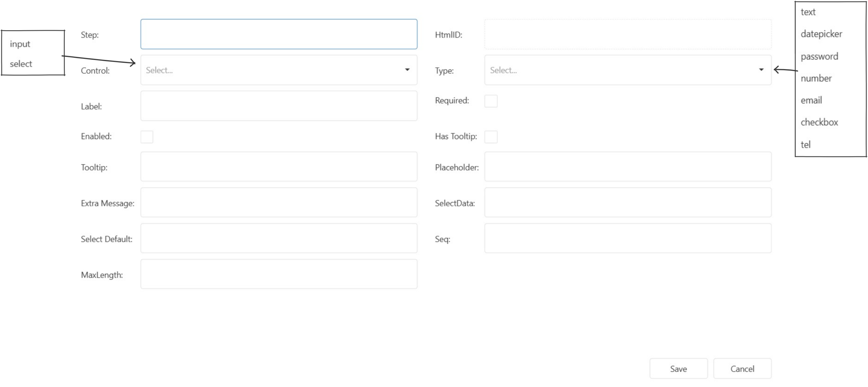
Task: Click the MaxLength input field
Action: (x=279, y=274)
